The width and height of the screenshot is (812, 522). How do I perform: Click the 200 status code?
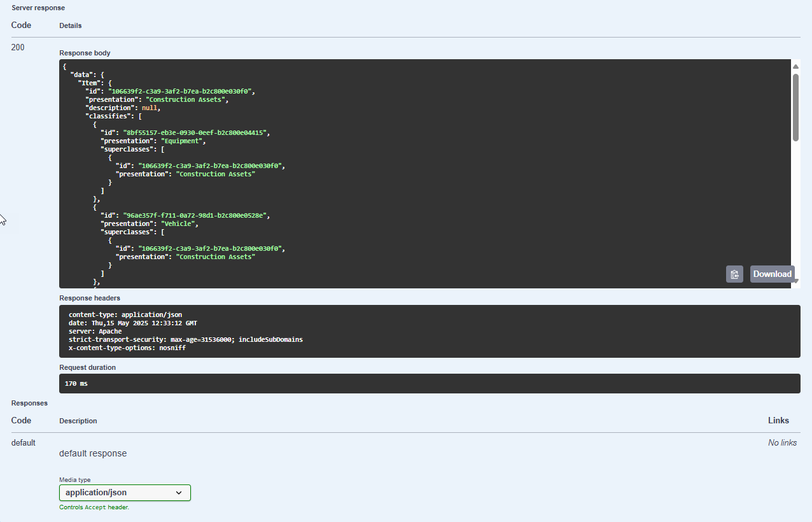tap(18, 47)
